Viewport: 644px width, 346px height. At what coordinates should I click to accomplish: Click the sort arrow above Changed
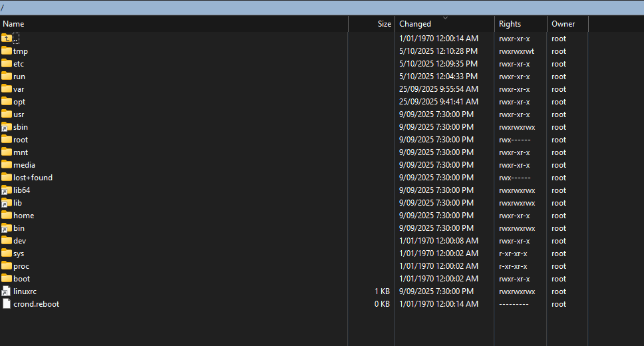(445, 18)
